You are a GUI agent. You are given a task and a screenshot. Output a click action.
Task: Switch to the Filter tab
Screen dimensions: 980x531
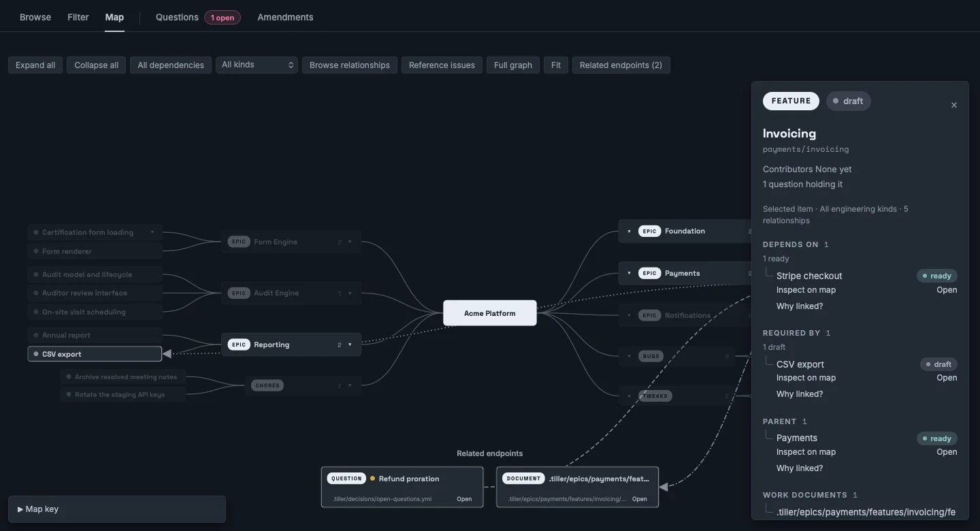(78, 17)
